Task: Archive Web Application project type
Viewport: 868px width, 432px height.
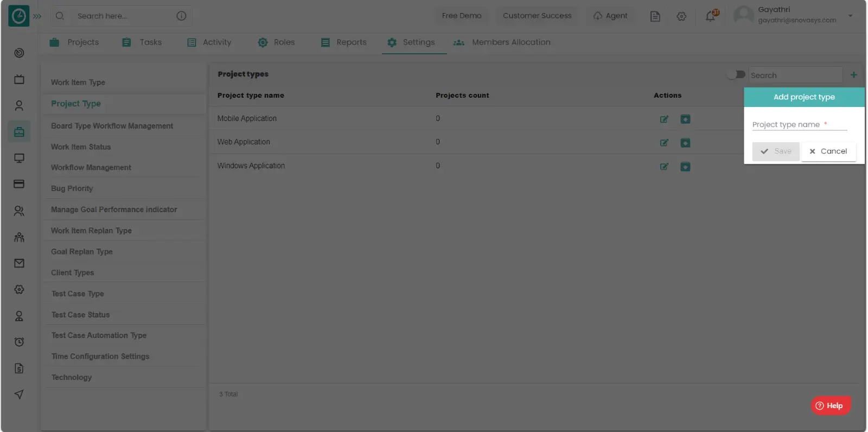Action: pos(686,143)
